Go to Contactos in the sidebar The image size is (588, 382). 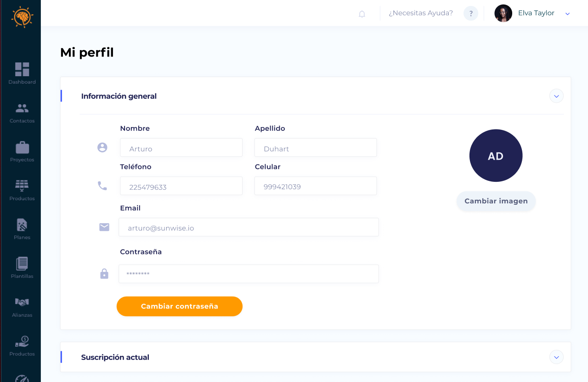pos(22,108)
